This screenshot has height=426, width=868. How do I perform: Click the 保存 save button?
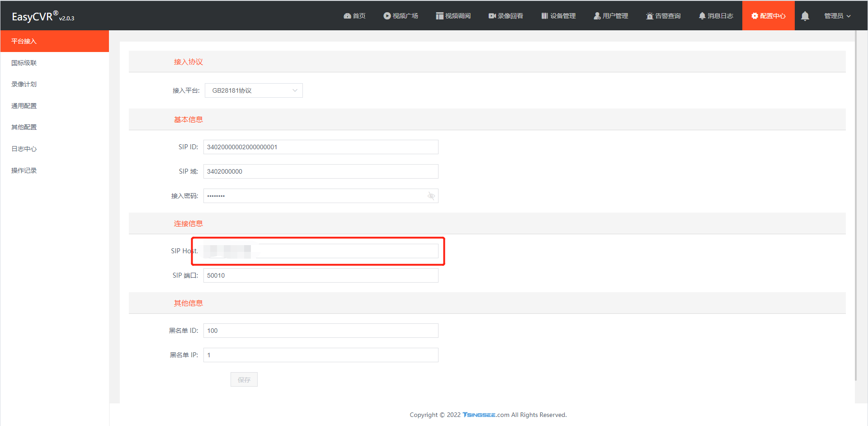tap(244, 379)
